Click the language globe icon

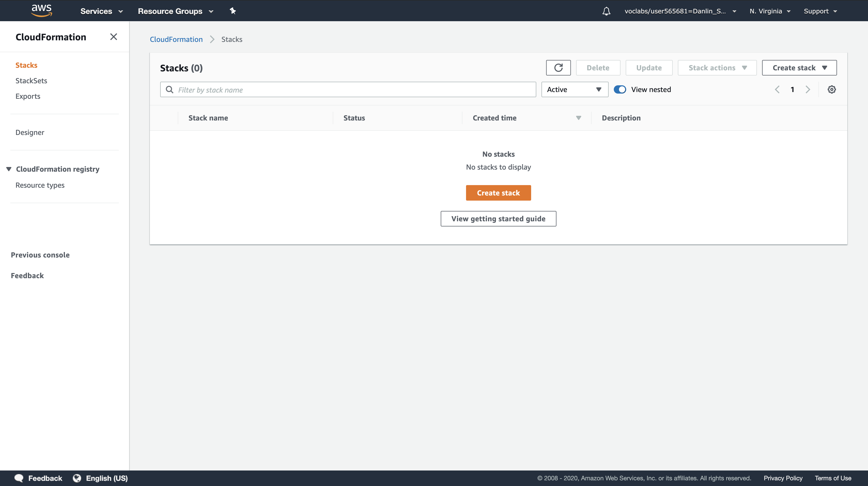click(x=77, y=478)
